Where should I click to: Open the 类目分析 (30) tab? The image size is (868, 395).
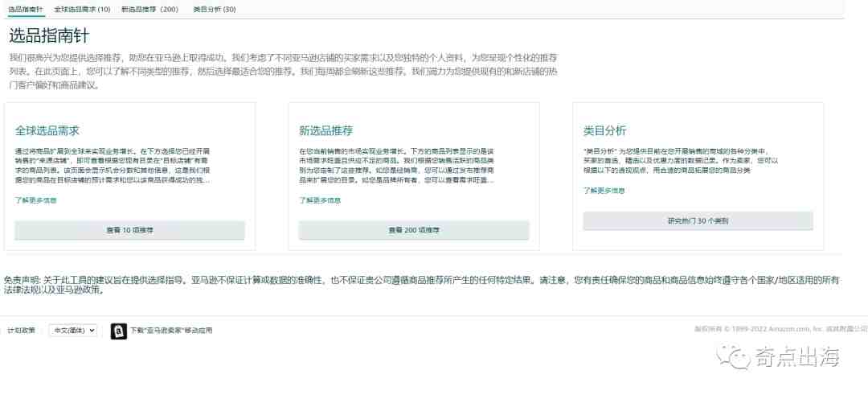215,10
